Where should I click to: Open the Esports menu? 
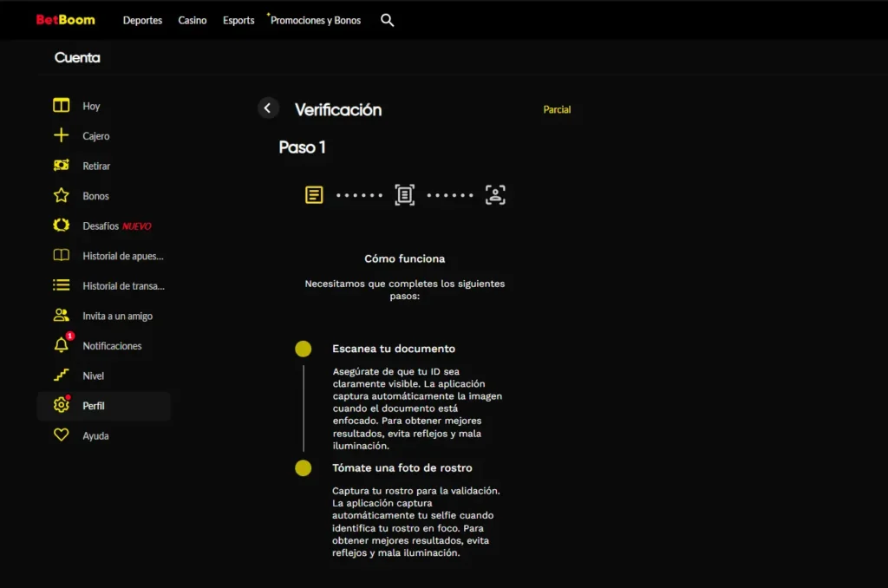(x=238, y=21)
